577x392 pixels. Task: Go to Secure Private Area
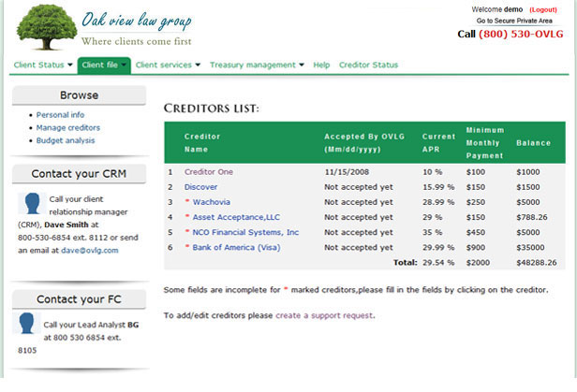tap(514, 21)
